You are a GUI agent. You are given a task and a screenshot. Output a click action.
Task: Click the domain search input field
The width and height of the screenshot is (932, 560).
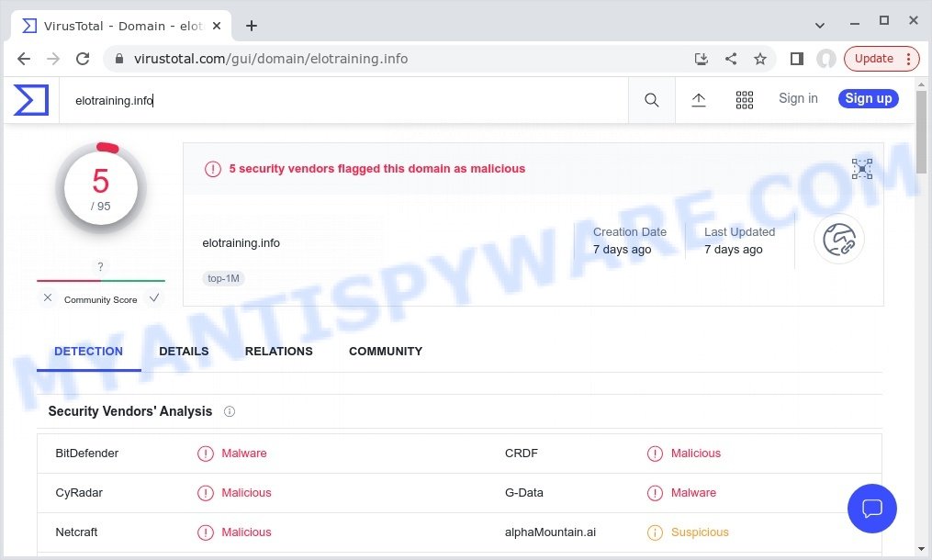[343, 100]
